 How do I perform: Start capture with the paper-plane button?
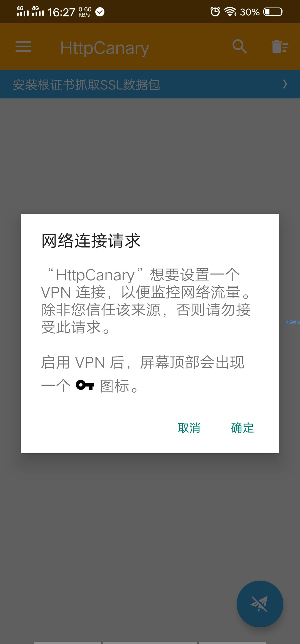(x=260, y=604)
